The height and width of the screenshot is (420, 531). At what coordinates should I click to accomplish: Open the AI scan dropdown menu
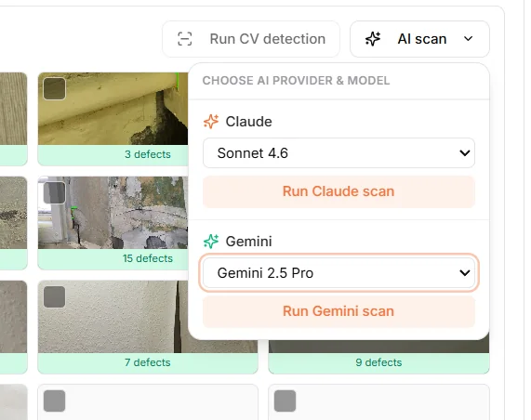click(x=419, y=39)
